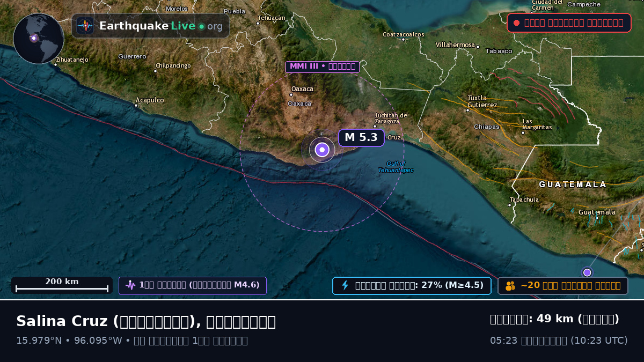Screen dimensions: 644x362
Task: Click the Gulf of Tehuantepec label
Action: point(396,167)
